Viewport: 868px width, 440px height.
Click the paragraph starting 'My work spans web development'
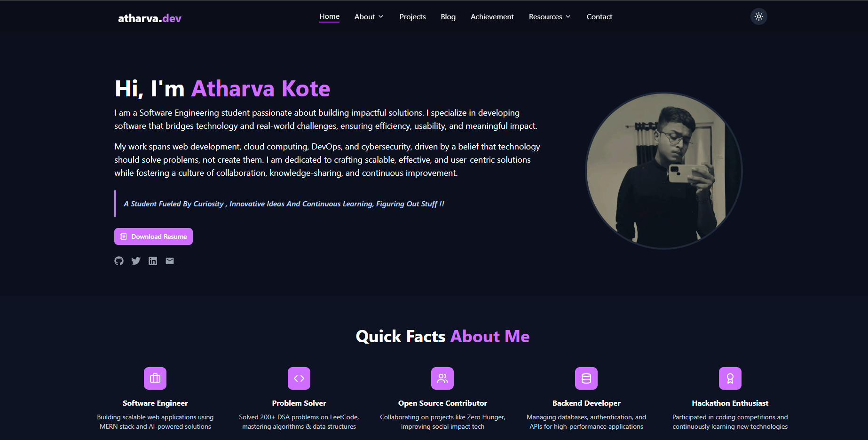tap(327, 160)
